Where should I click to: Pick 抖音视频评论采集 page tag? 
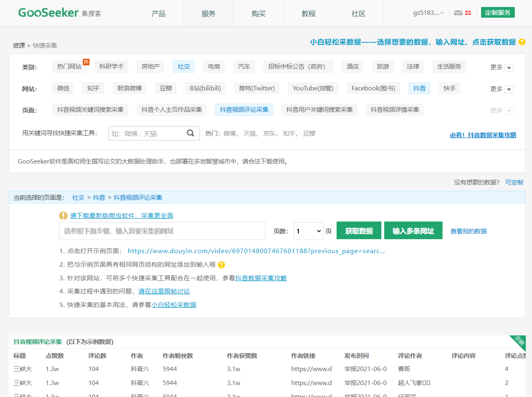[x=244, y=110]
